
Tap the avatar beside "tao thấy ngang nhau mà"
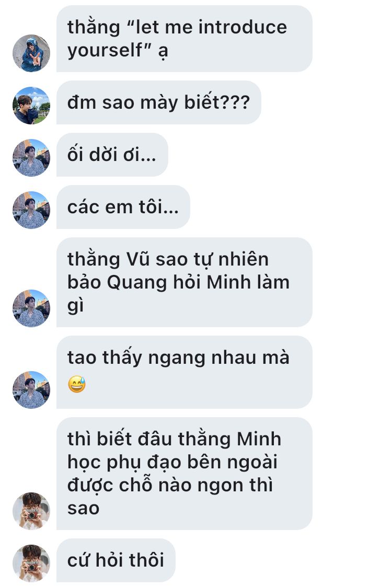[31, 390]
